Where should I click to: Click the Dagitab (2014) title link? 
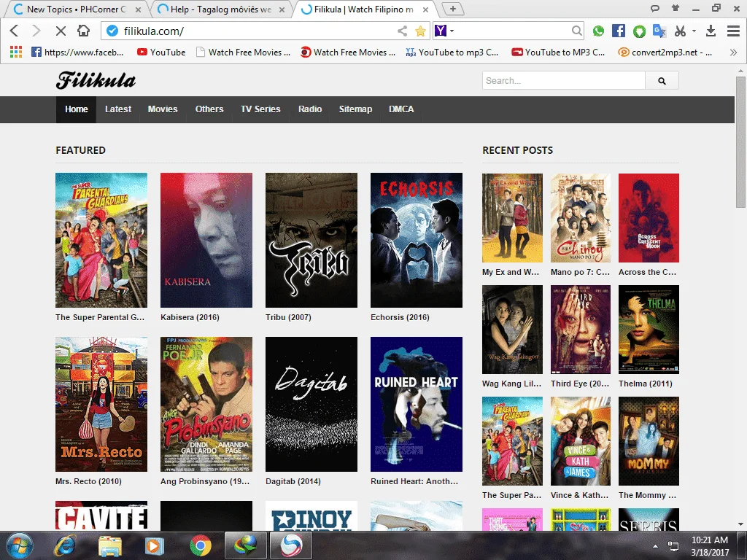(x=293, y=481)
